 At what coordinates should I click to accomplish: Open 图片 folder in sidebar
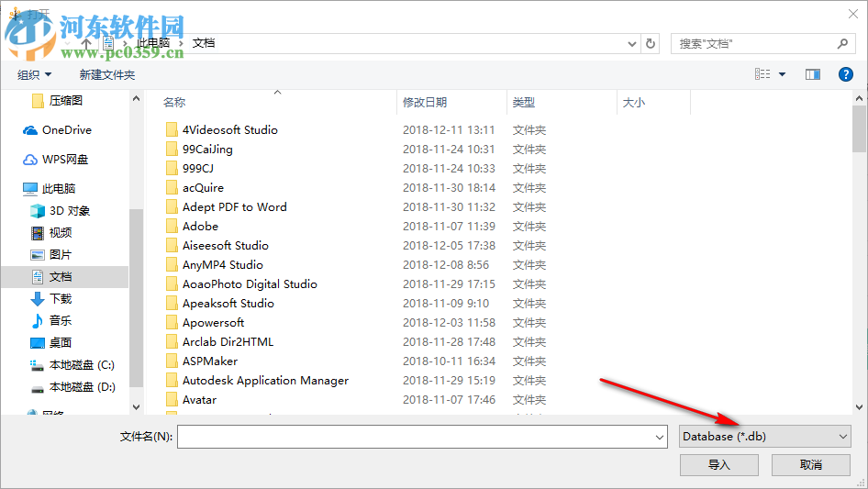coord(51,255)
